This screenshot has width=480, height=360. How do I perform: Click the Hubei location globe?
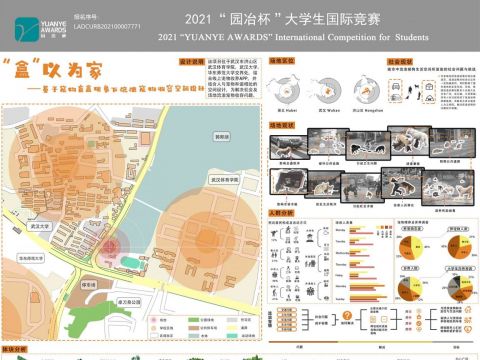coord(286,91)
